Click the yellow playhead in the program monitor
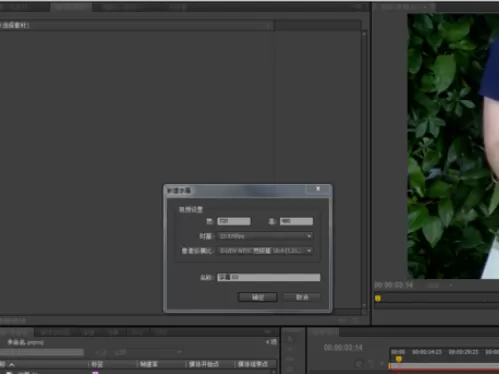The image size is (499, 374). 378,298
